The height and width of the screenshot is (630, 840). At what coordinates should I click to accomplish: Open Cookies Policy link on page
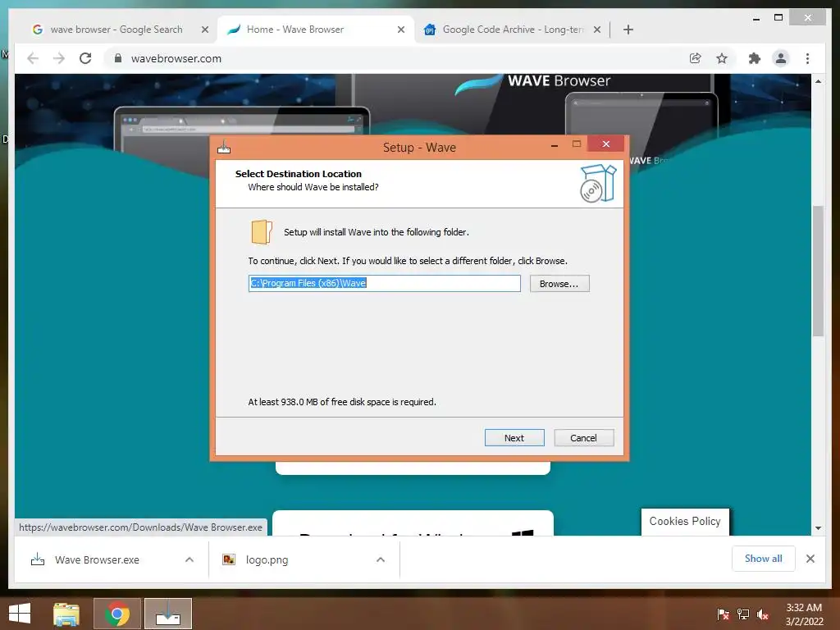point(685,521)
